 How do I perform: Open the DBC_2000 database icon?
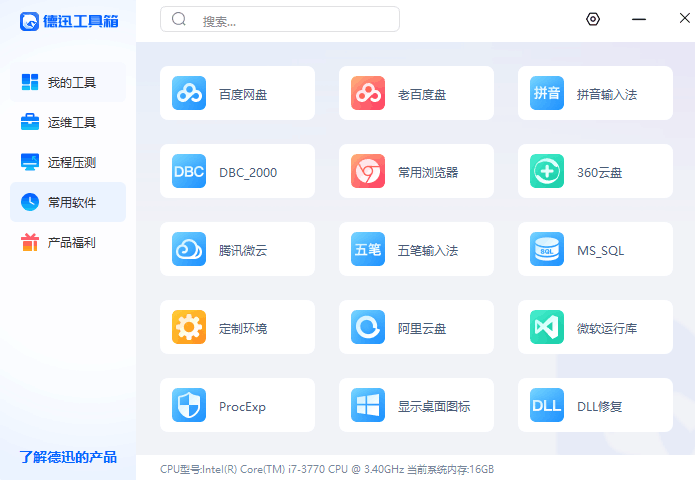[188, 172]
